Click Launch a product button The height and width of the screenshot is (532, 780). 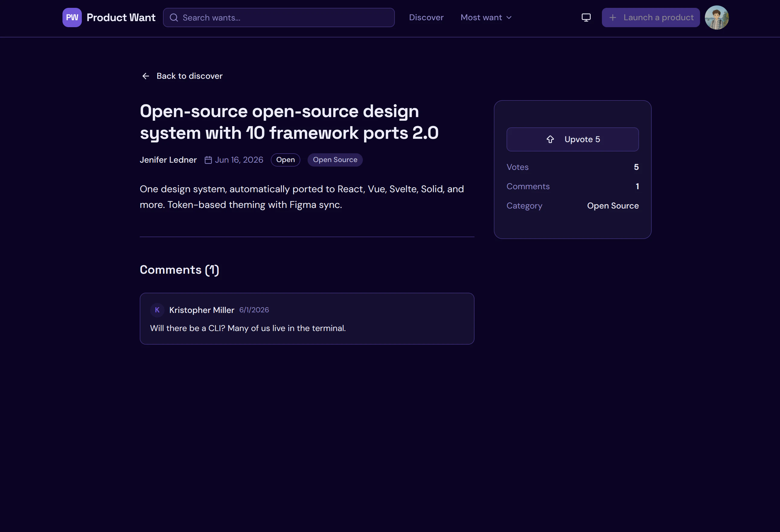(651, 18)
